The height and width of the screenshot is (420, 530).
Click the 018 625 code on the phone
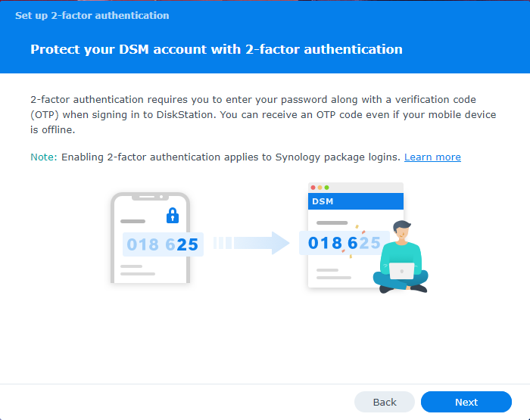click(162, 244)
